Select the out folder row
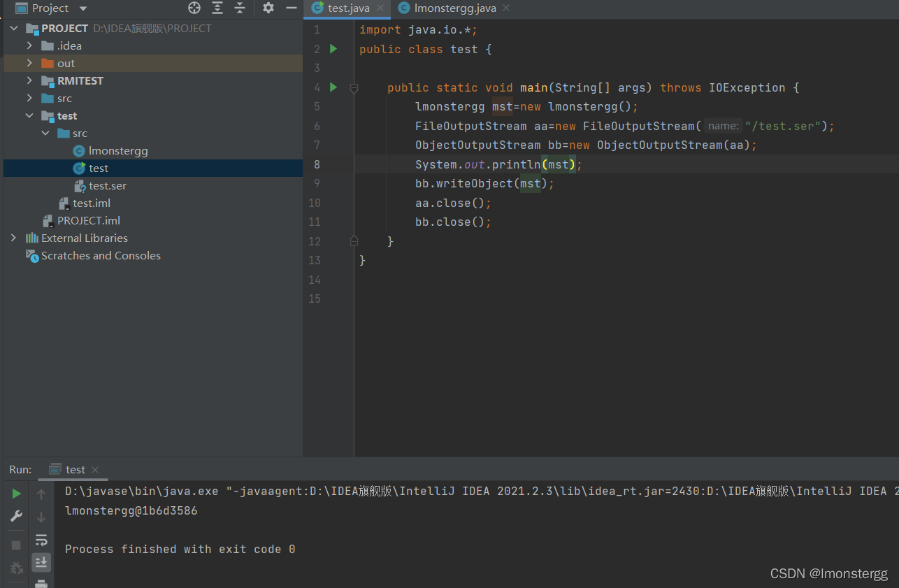This screenshot has width=899, height=588. (153, 63)
